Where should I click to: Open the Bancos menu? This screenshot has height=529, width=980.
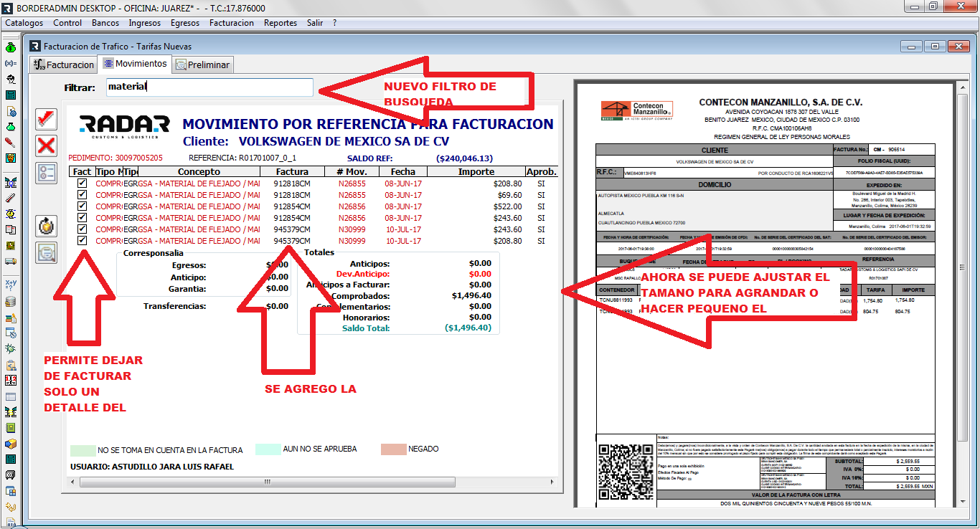[105, 23]
